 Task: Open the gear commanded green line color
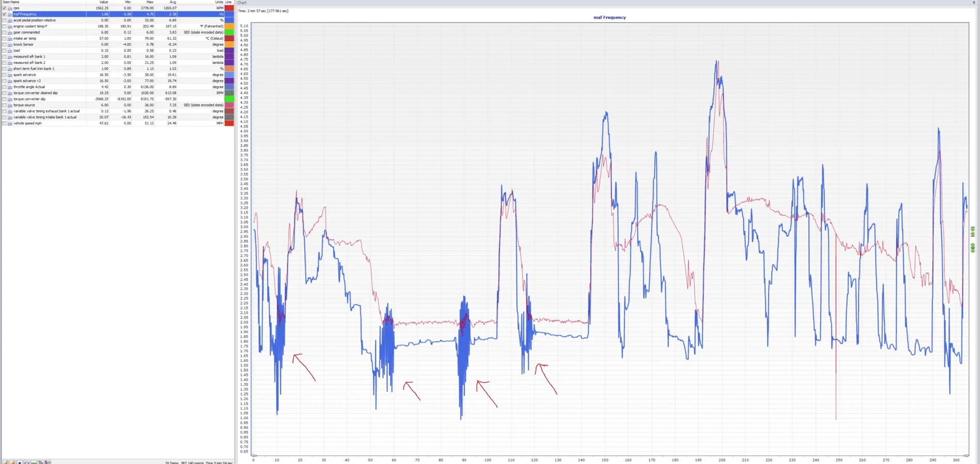tap(229, 32)
